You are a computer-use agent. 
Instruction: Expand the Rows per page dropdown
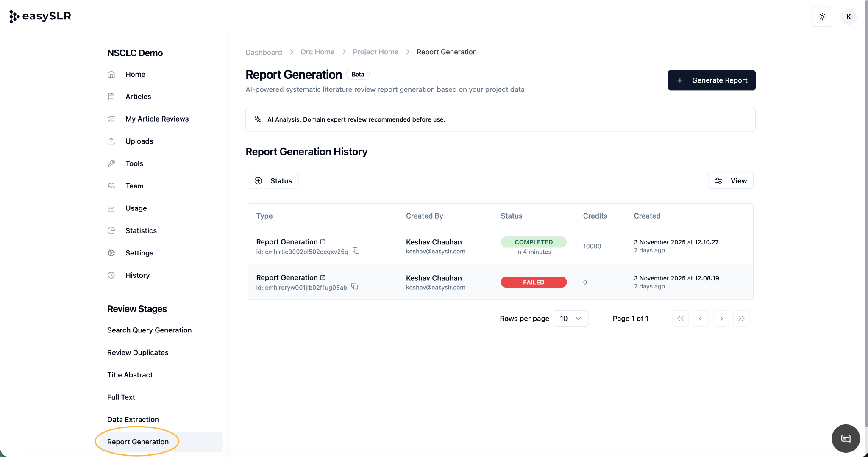point(570,319)
